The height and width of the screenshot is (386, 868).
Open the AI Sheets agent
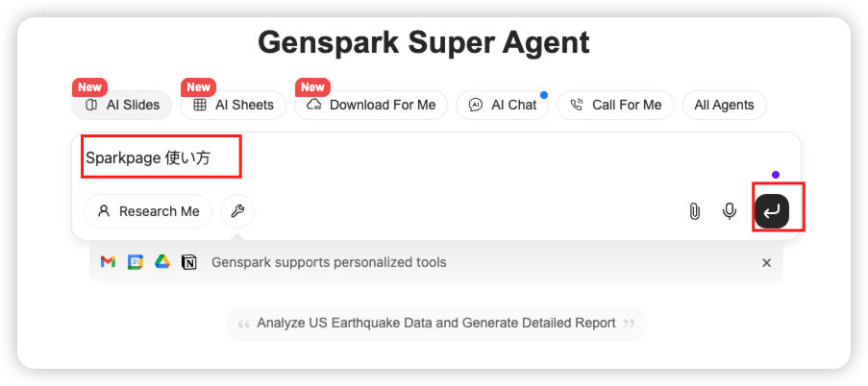[233, 105]
